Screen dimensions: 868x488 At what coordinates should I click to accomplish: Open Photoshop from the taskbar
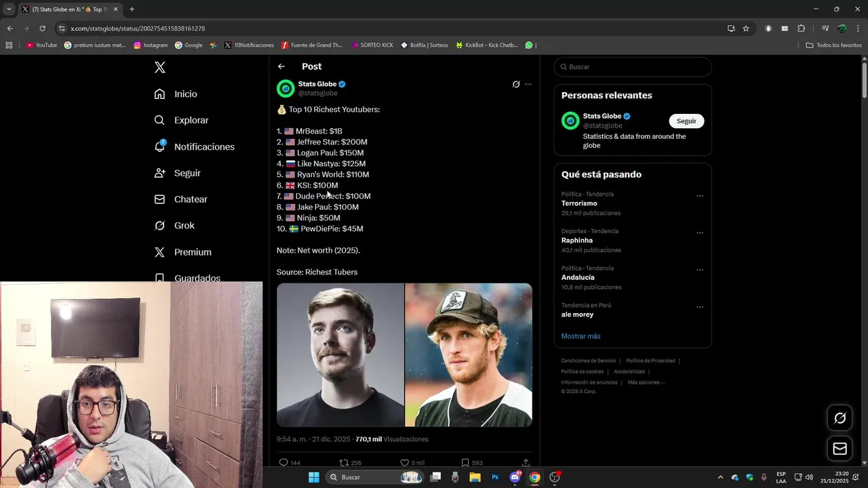[x=495, y=477]
